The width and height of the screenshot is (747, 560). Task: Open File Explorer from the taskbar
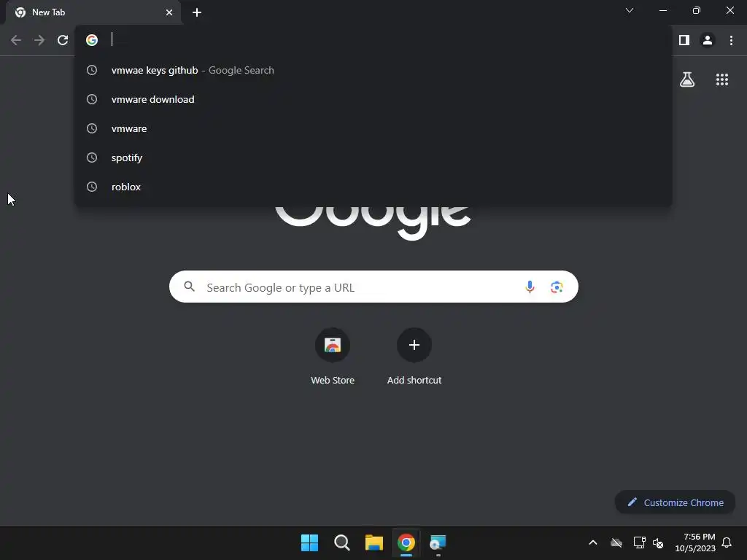[x=374, y=542]
